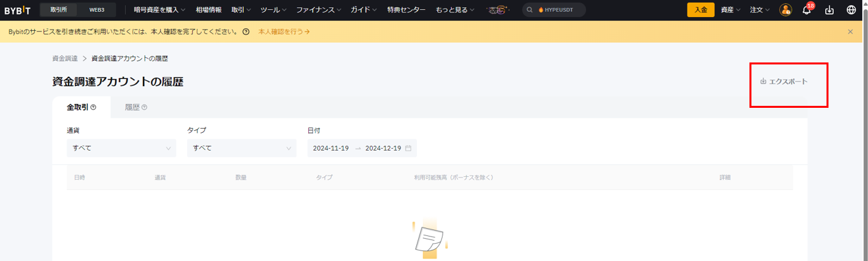Expand the 資産 assets dropdown
The width and height of the screenshot is (868, 261).
(x=731, y=10)
